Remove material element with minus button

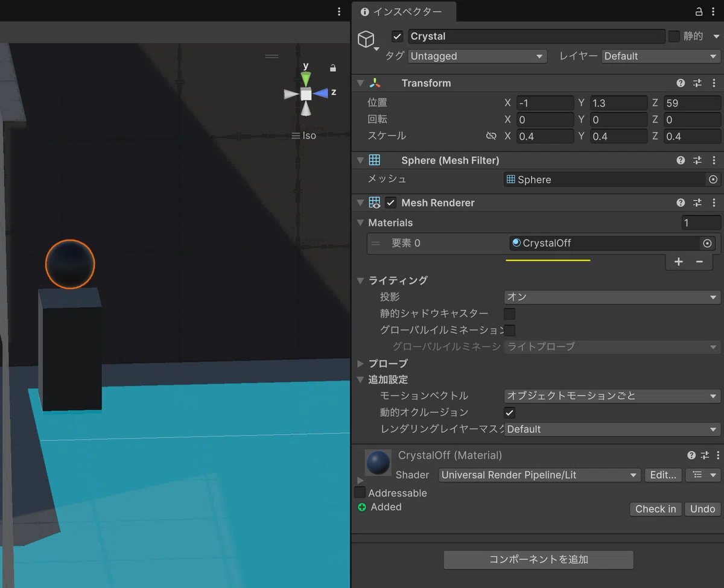coord(699,262)
